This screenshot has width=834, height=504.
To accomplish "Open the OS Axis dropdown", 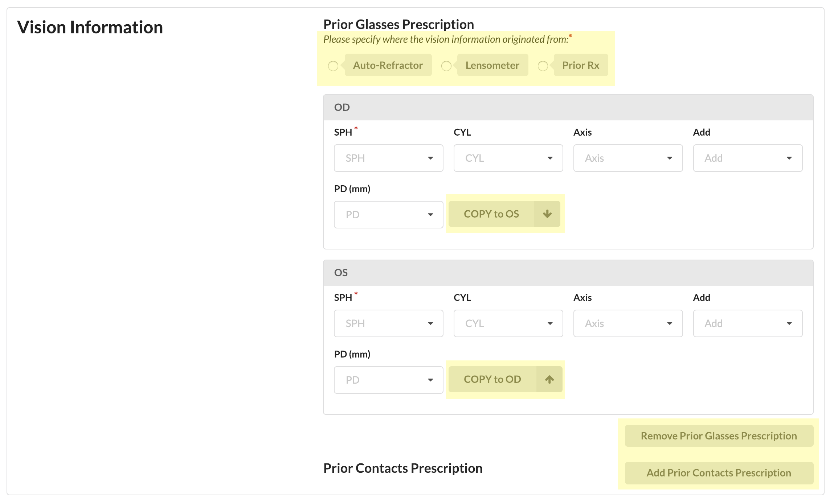I will click(x=628, y=323).
